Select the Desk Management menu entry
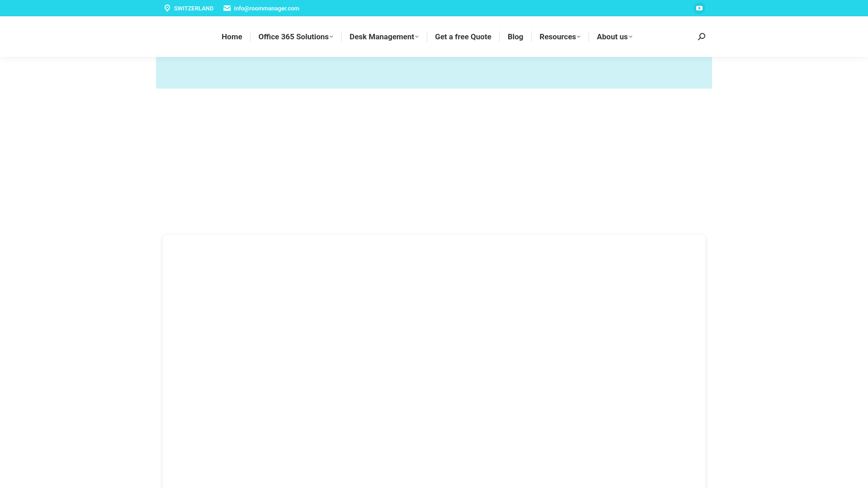The width and height of the screenshot is (868, 488). pos(382,37)
